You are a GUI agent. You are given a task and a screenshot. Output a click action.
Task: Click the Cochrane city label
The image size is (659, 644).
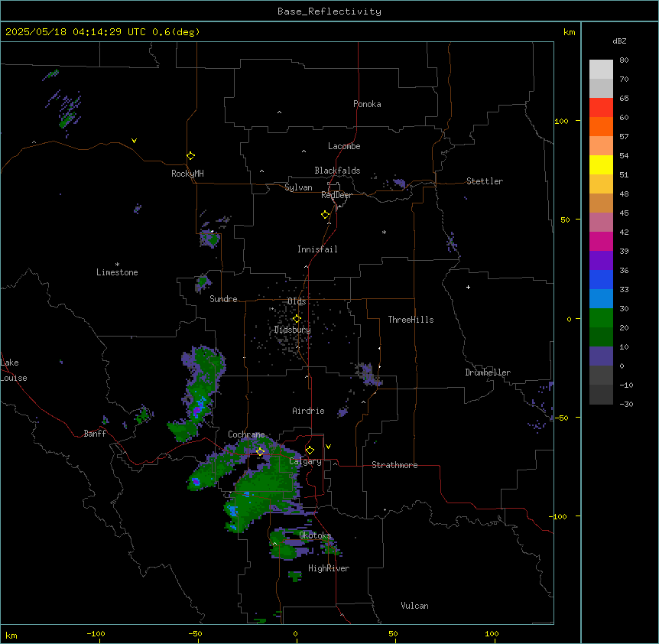pyautogui.click(x=246, y=434)
